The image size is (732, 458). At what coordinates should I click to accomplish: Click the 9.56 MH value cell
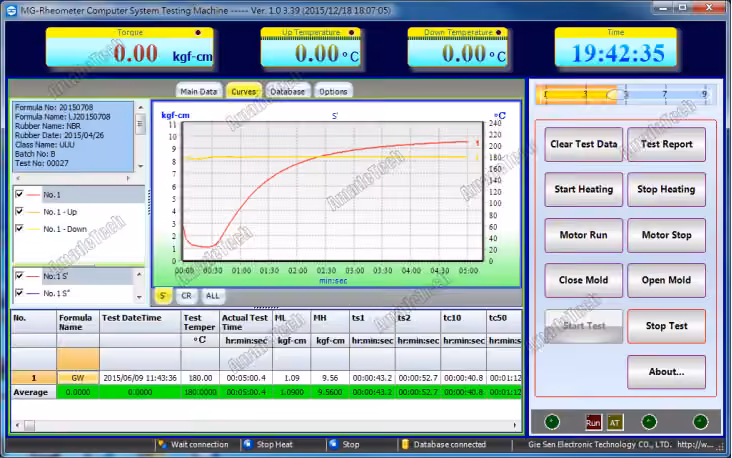(330, 378)
